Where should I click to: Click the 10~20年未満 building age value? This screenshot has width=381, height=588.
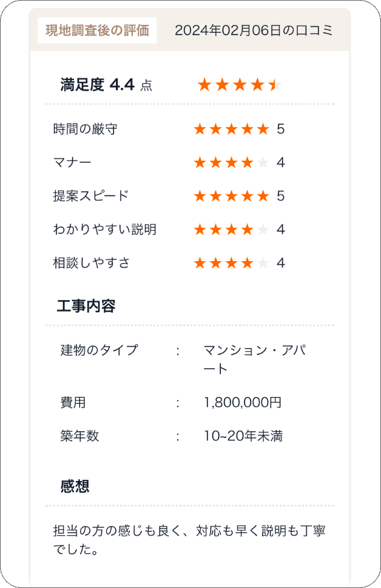(x=243, y=436)
